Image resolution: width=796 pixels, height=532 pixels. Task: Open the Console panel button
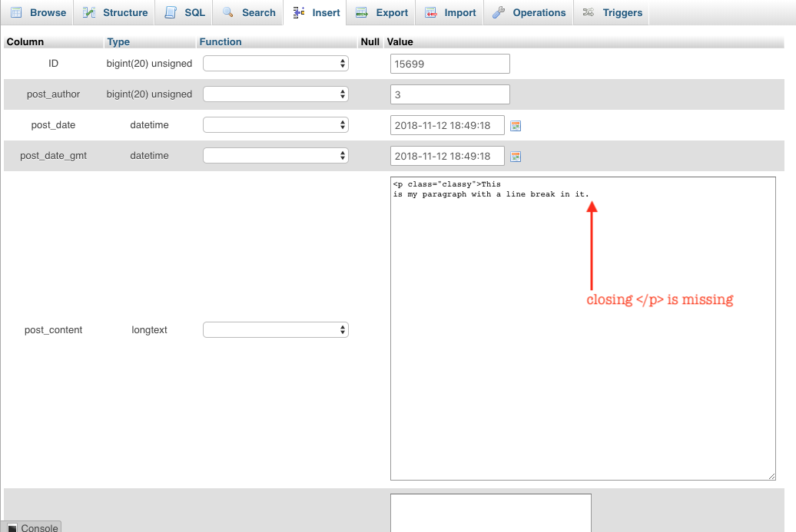(x=32, y=527)
